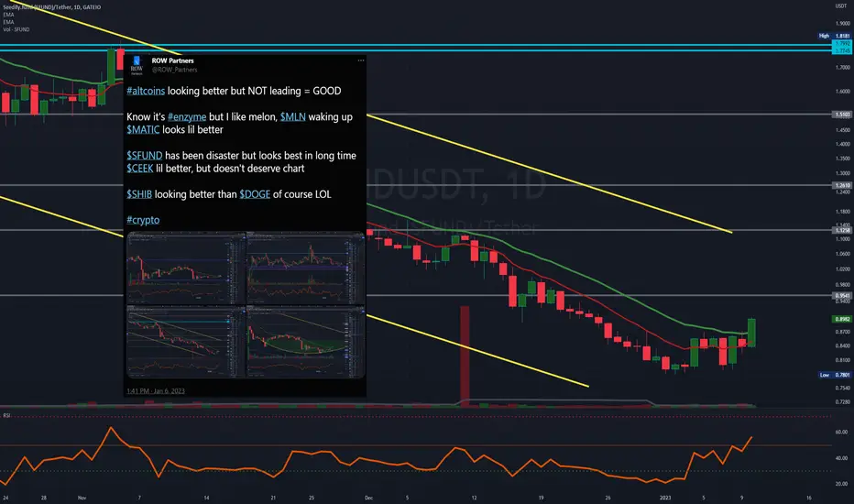Click the ROW Partners profile avatar
Image resolution: width=854 pixels, height=504 pixels.
click(x=137, y=65)
